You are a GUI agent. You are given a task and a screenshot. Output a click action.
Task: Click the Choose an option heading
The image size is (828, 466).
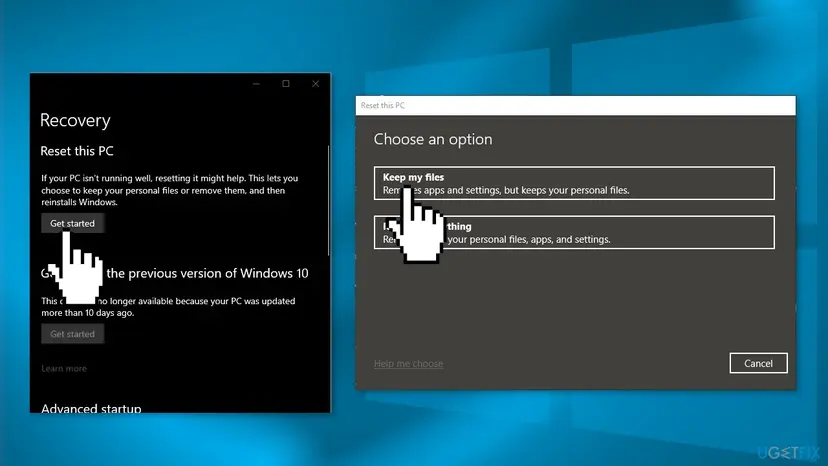[432, 139]
